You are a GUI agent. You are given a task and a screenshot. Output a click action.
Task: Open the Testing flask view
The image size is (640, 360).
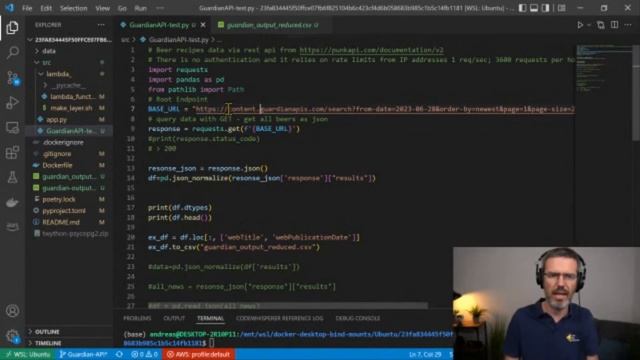(13, 178)
